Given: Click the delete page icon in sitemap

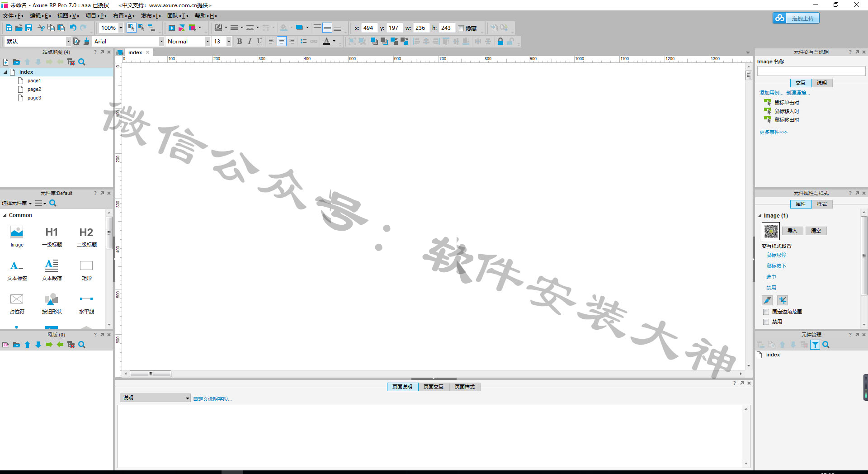Looking at the screenshot, I should click(x=71, y=62).
